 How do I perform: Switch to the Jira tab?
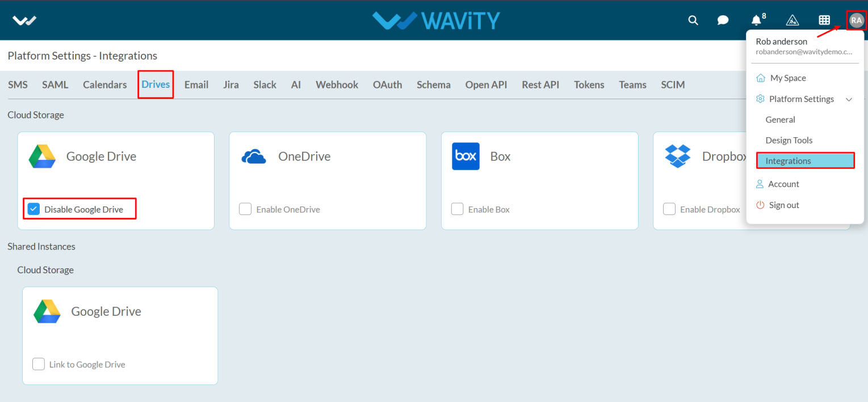pos(231,84)
